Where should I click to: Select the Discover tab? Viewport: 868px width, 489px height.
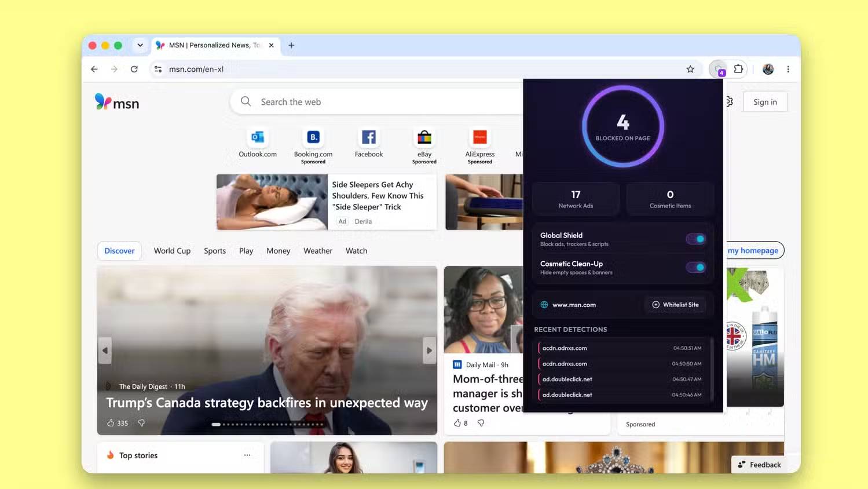pos(119,251)
